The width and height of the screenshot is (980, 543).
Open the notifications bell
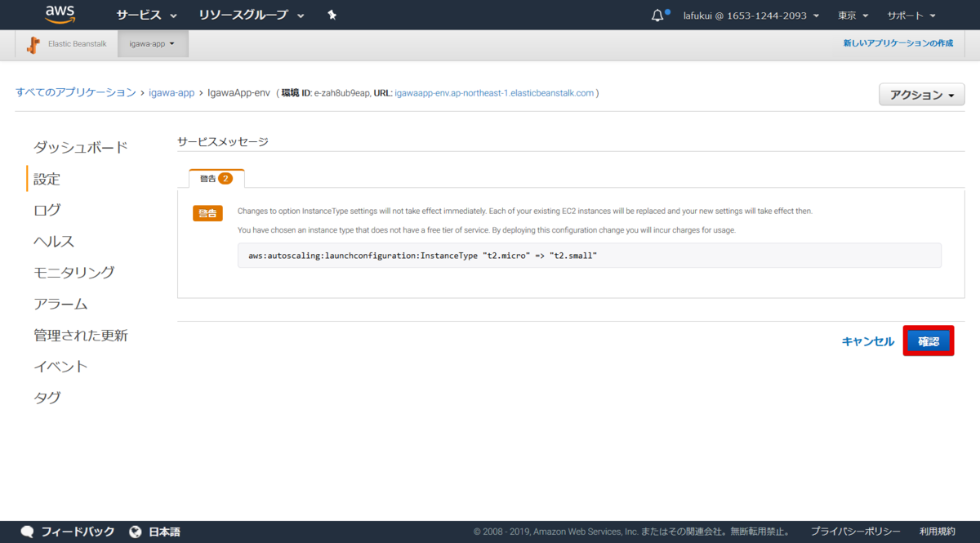pos(658,16)
